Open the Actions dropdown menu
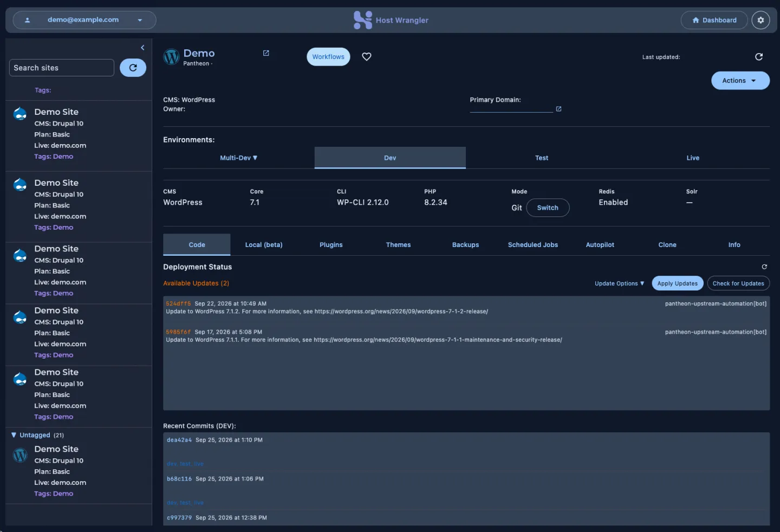Viewport: 780px width, 532px height. [740, 81]
